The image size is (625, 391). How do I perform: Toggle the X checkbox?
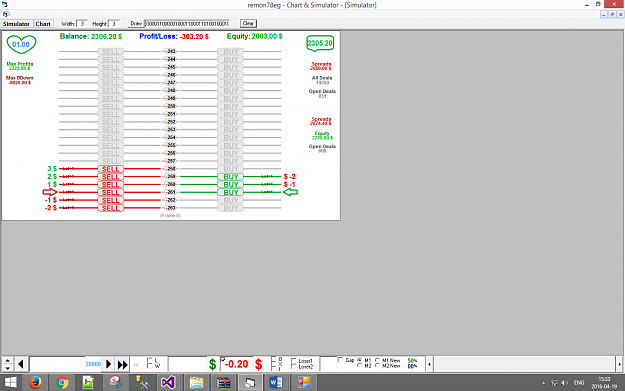[x=274, y=363]
